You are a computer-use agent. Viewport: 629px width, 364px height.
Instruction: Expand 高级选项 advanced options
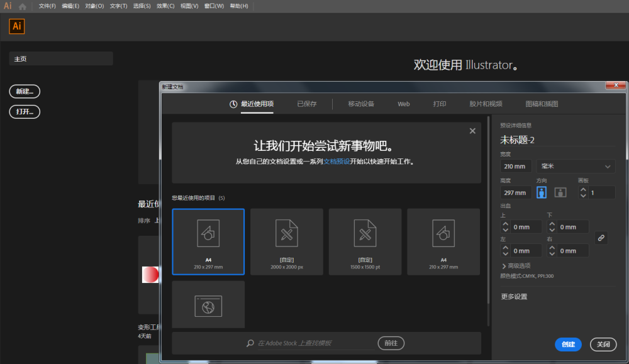tap(516, 266)
